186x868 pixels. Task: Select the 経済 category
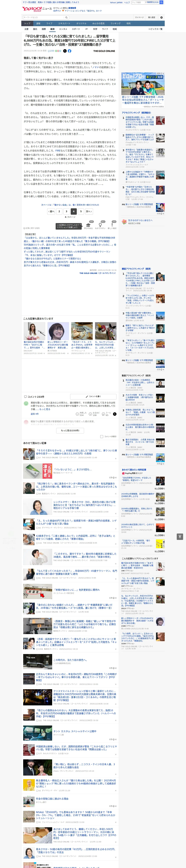pos(52,29)
